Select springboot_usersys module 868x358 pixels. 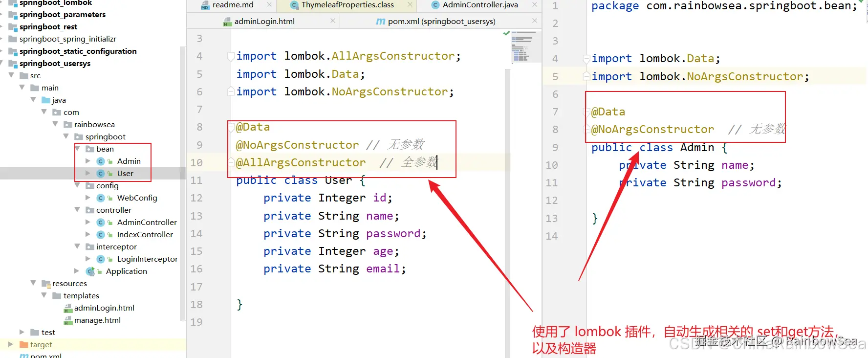(55, 63)
